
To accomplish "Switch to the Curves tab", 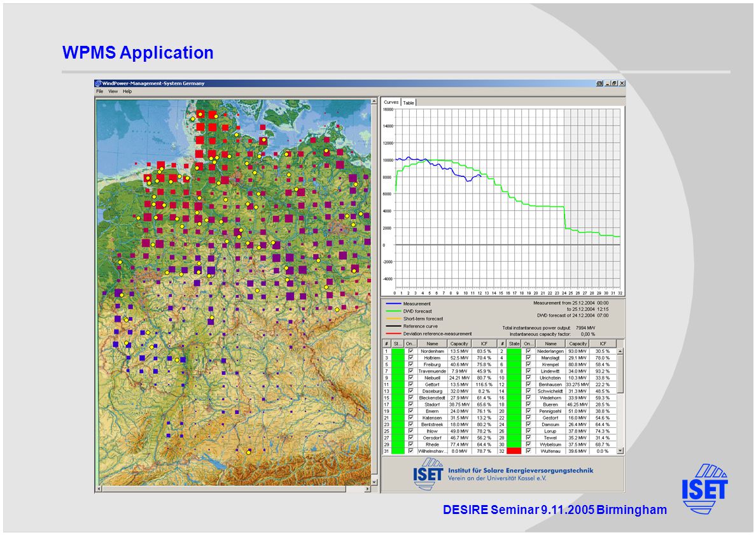I will 391,103.
